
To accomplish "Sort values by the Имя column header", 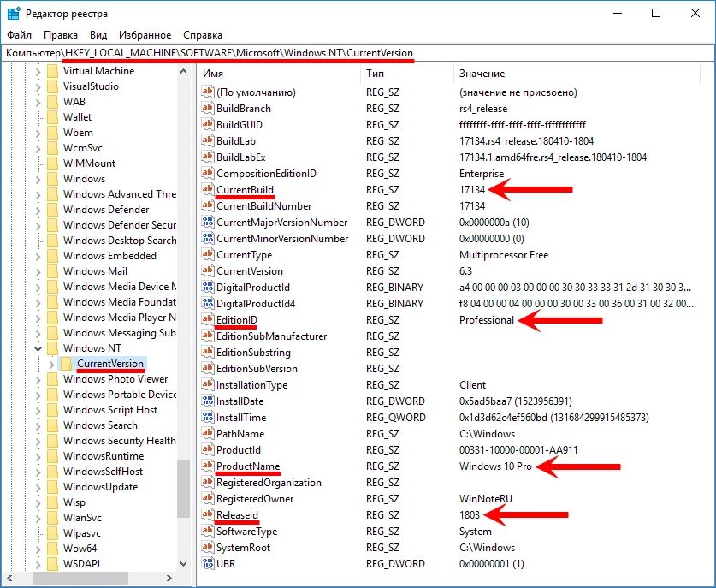I will pyautogui.click(x=279, y=74).
